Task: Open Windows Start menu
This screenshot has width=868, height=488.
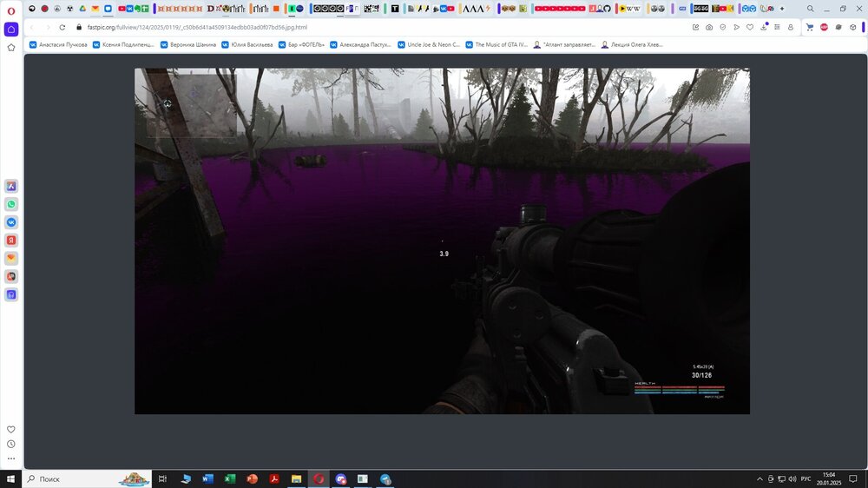Action: [10, 478]
